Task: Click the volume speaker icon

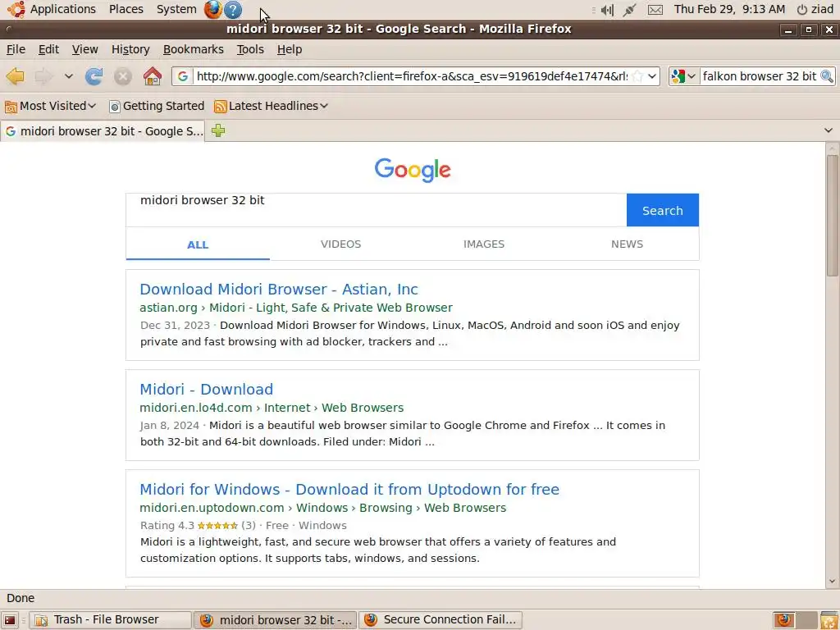Action: pos(607,10)
